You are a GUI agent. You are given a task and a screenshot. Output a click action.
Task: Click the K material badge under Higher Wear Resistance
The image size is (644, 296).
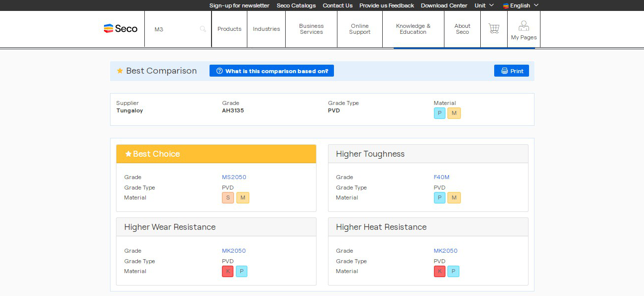228,272
